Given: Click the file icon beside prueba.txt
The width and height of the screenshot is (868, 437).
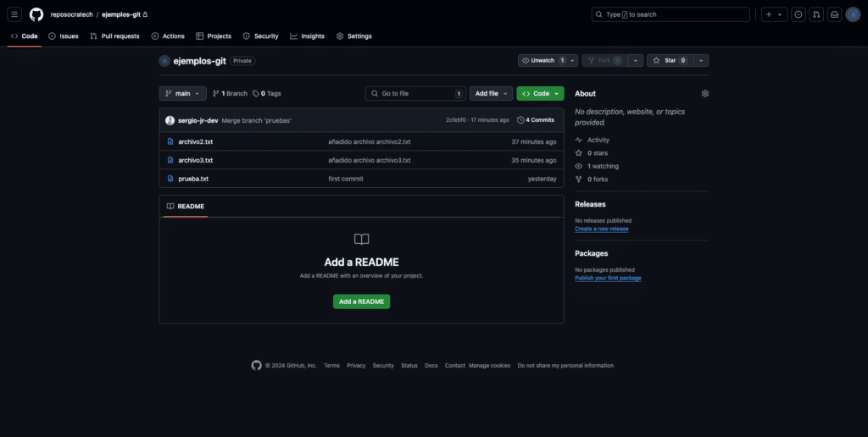Looking at the screenshot, I should click(170, 179).
